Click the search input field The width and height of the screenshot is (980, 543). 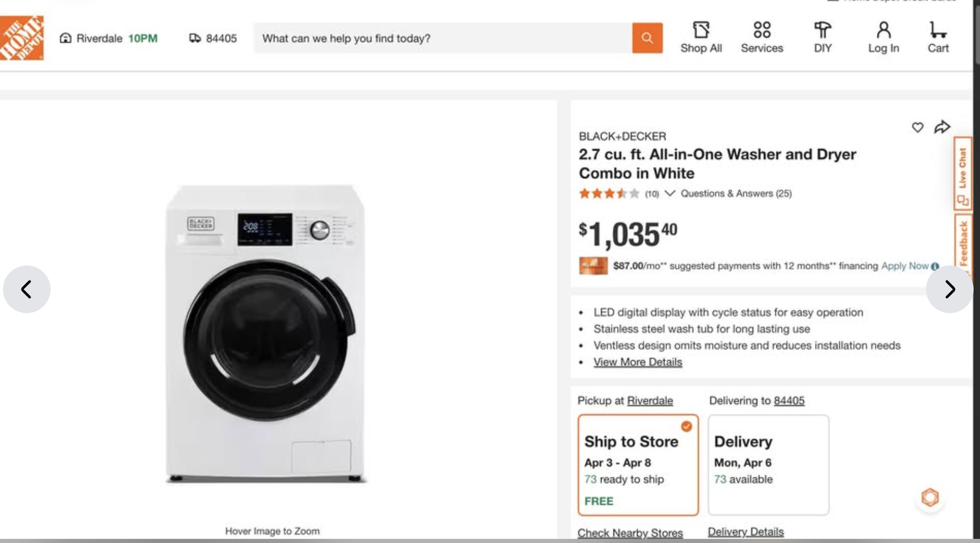(x=442, y=38)
